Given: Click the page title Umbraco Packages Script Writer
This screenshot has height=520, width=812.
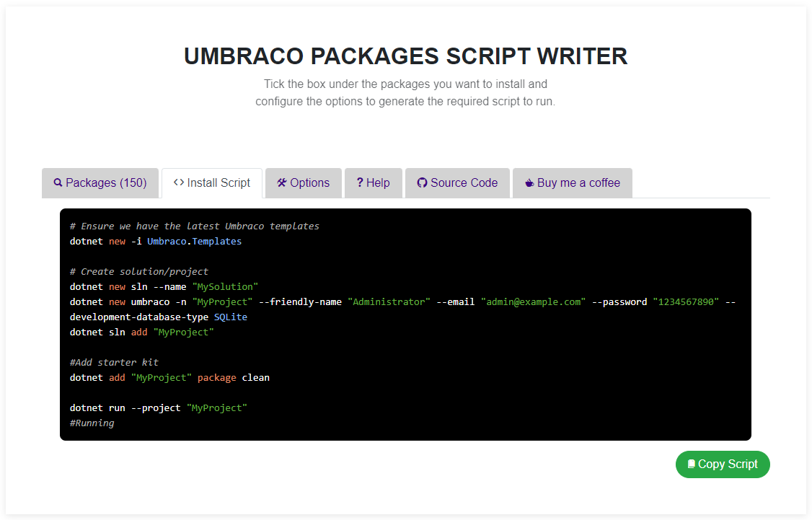Looking at the screenshot, I should [405, 56].
